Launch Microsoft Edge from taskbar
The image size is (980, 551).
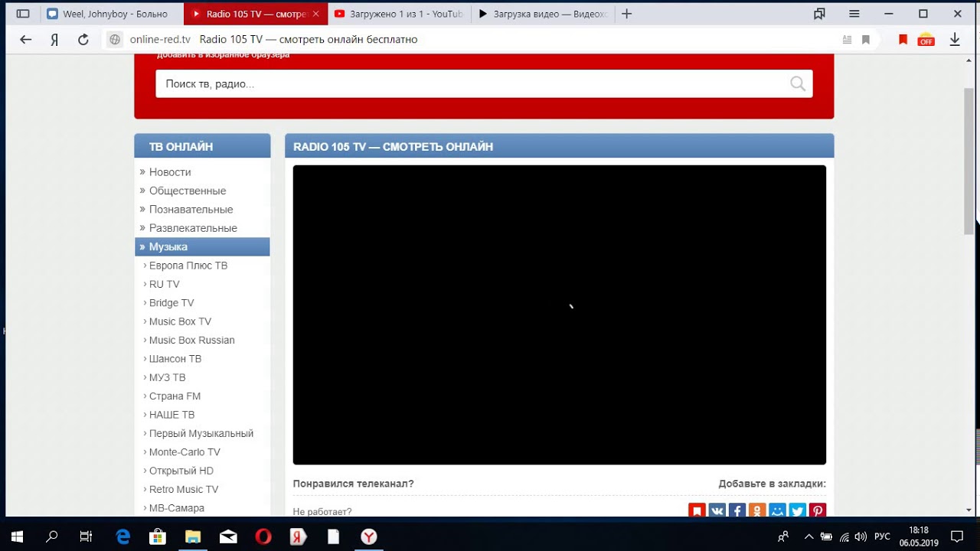coord(122,536)
